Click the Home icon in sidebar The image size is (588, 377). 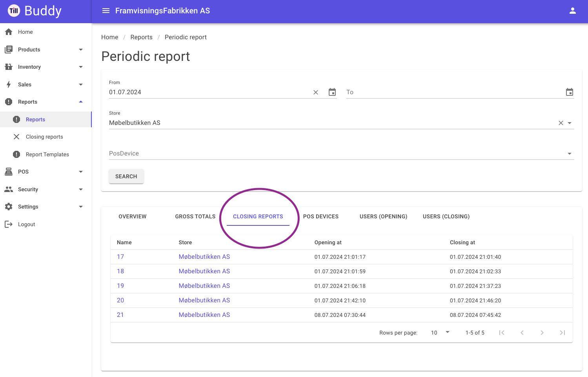[9, 32]
